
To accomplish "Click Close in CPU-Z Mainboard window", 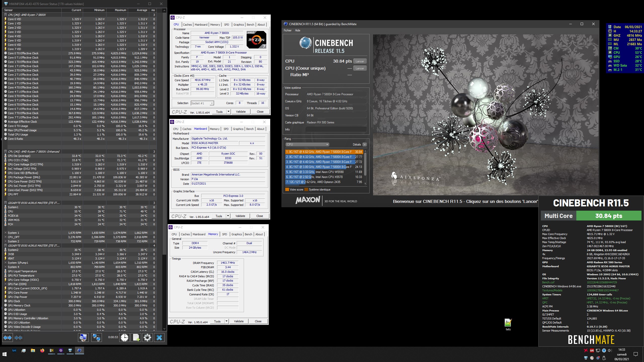I will pyautogui.click(x=260, y=216).
